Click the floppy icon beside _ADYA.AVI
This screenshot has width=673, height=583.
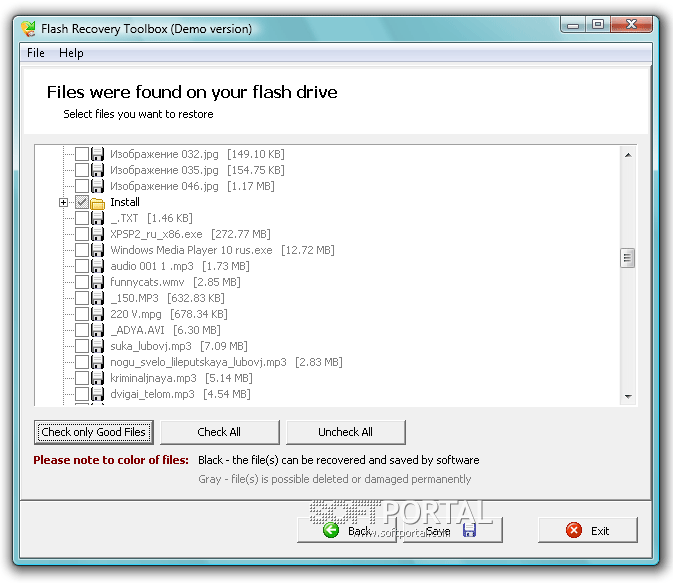point(97,330)
